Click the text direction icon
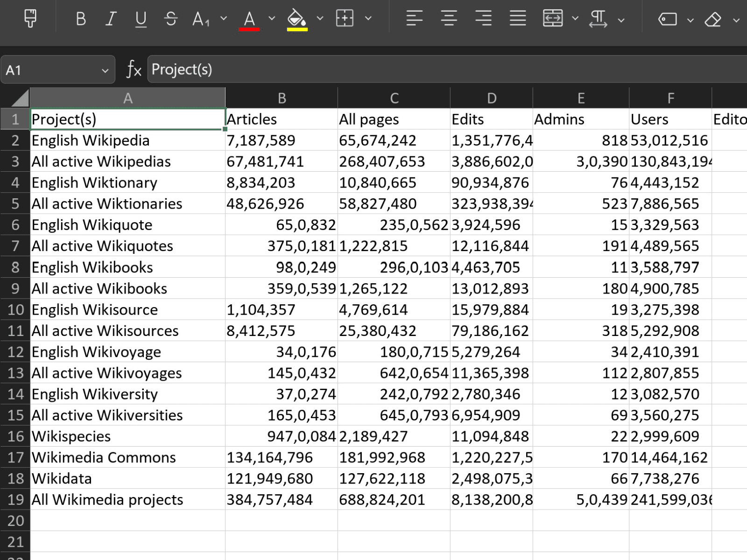The height and width of the screenshot is (560, 747). coord(598,19)
